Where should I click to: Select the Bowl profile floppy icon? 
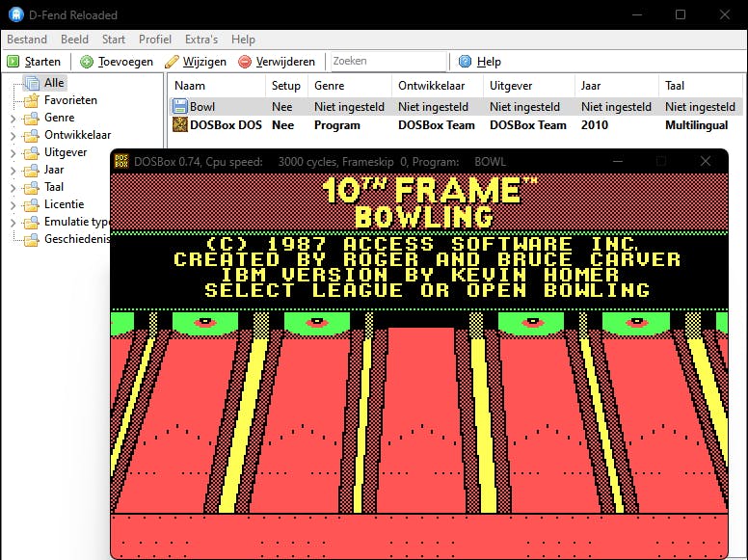point(179,107)
